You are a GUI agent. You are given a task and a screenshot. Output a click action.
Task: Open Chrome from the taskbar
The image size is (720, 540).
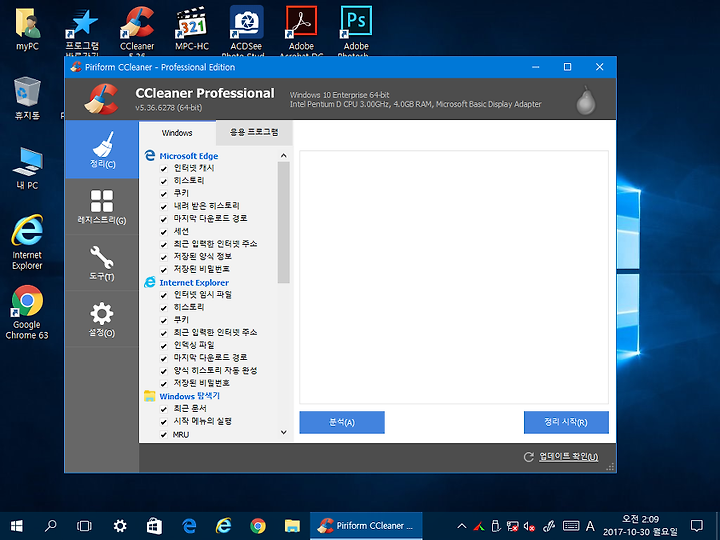point(258,526)
